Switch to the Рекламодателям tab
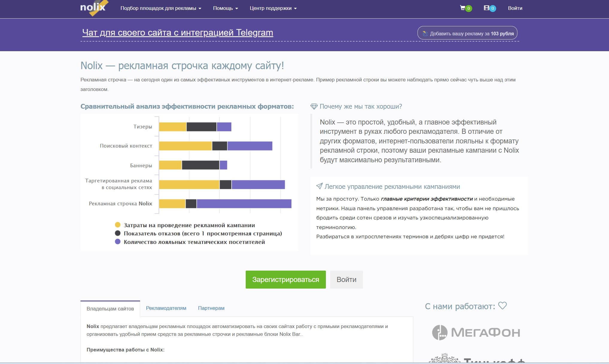Screen dimensions: 609x364 pyautogui.click(x=166, y=308)
